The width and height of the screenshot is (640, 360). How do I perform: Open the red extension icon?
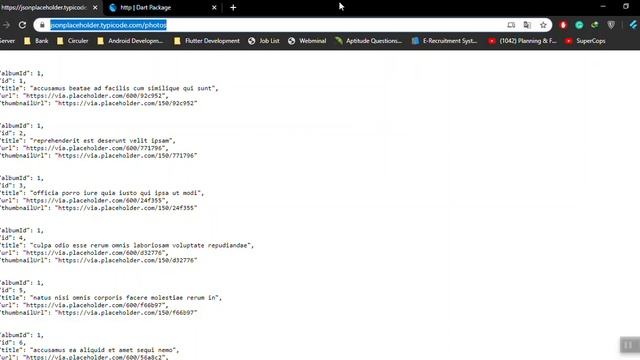(x=563, y=25)
